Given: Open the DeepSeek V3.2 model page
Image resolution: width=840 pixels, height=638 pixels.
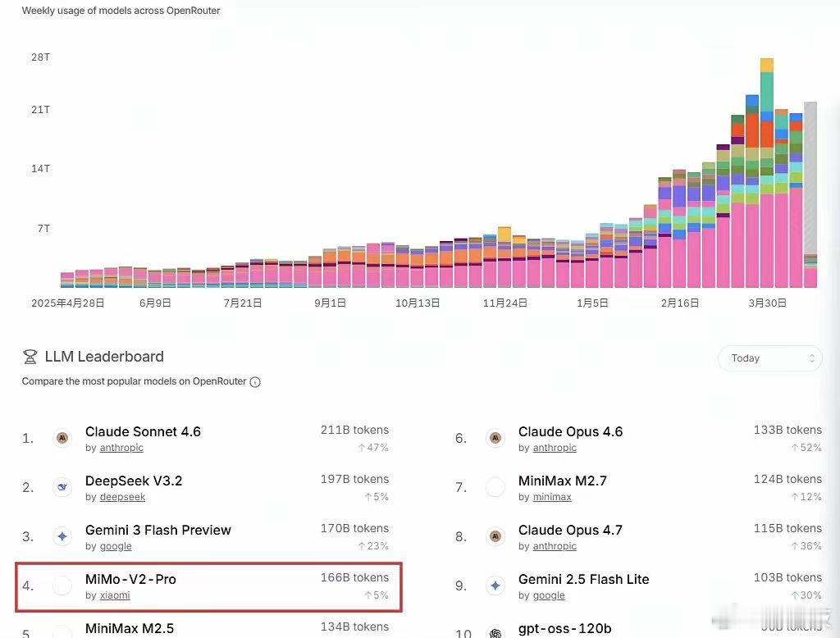Looking at the screenshot, I should click(x=134, y=481).
